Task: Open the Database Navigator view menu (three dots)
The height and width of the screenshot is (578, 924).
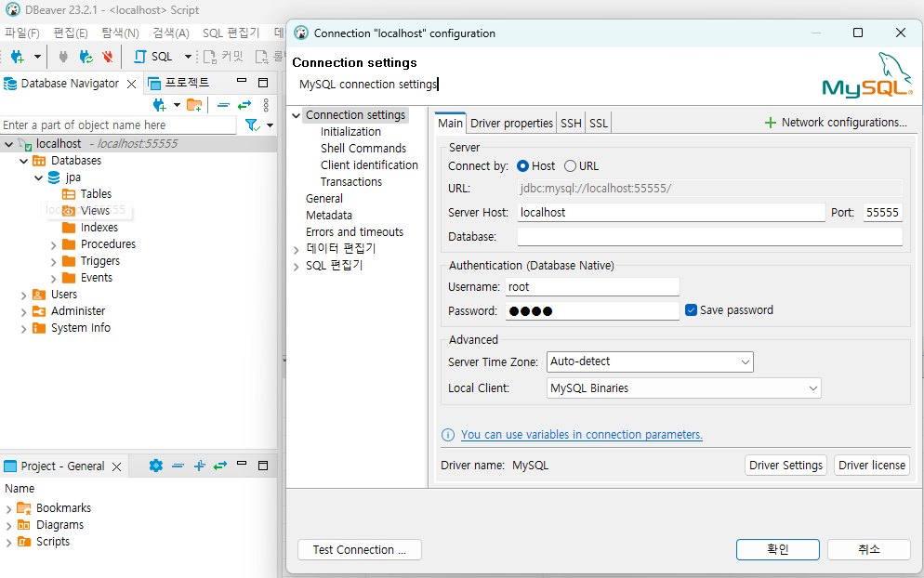Action: click(x=267, y=105)
